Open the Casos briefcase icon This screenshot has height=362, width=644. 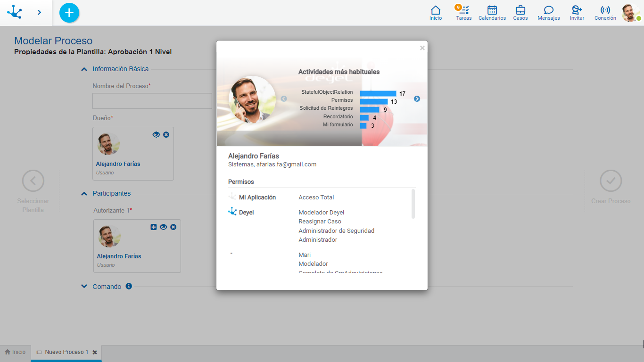pos(520,13)
